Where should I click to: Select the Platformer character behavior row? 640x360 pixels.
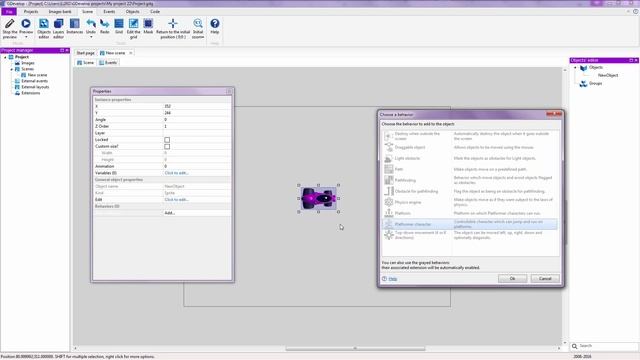point(470,224)
